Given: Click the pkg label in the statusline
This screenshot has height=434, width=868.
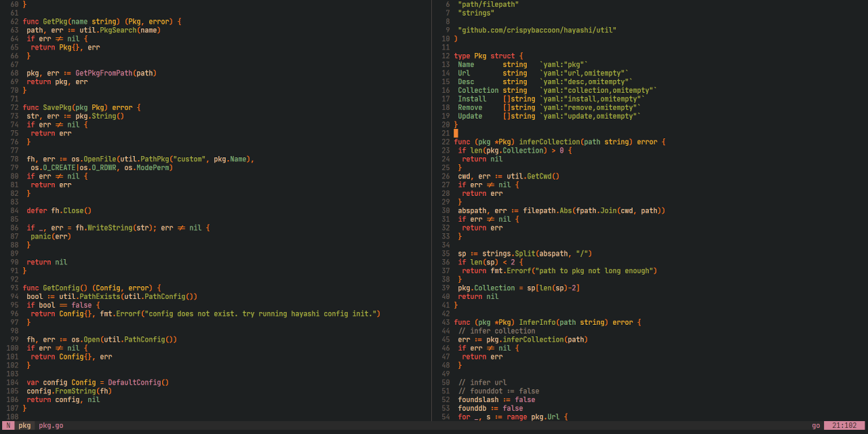Looking at the screenshot, I should (24, 426).
